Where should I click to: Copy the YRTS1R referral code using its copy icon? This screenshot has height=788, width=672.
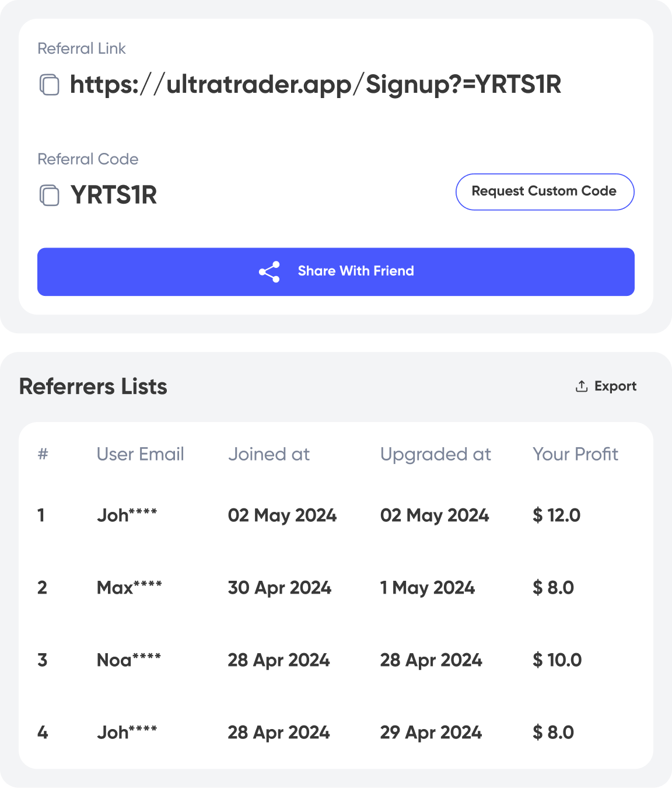pyautogui.click(x=48, y=195)
